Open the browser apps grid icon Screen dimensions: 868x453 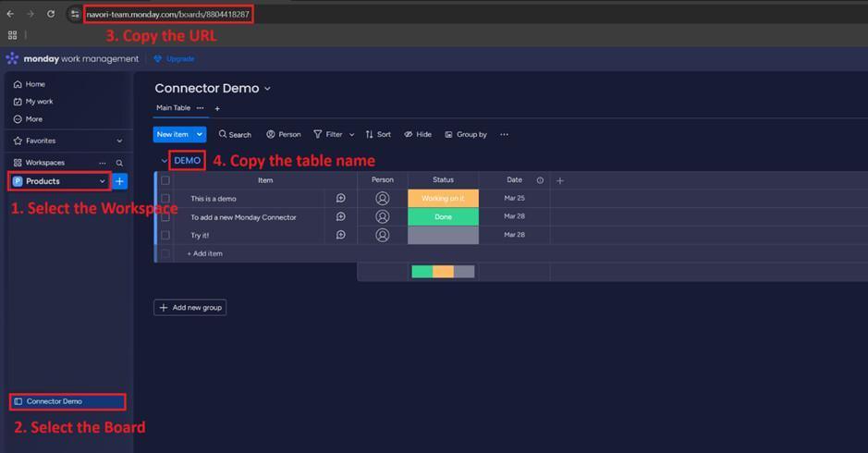[12, 35]
